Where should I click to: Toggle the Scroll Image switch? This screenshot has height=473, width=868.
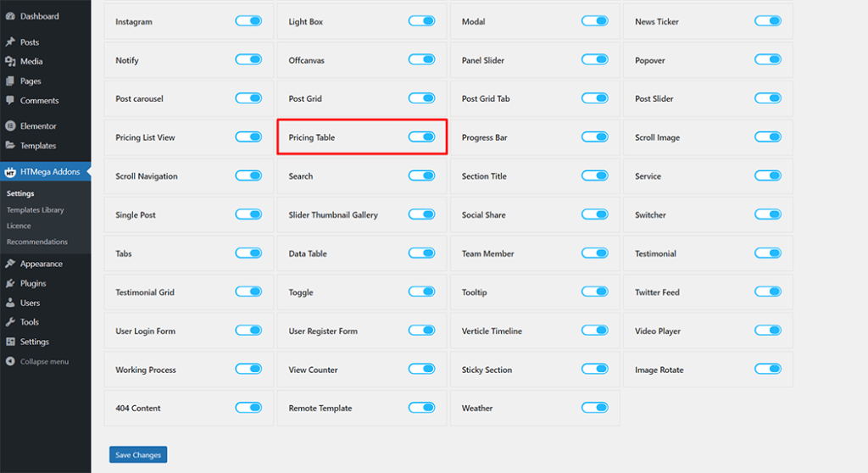tap(768, 136)
